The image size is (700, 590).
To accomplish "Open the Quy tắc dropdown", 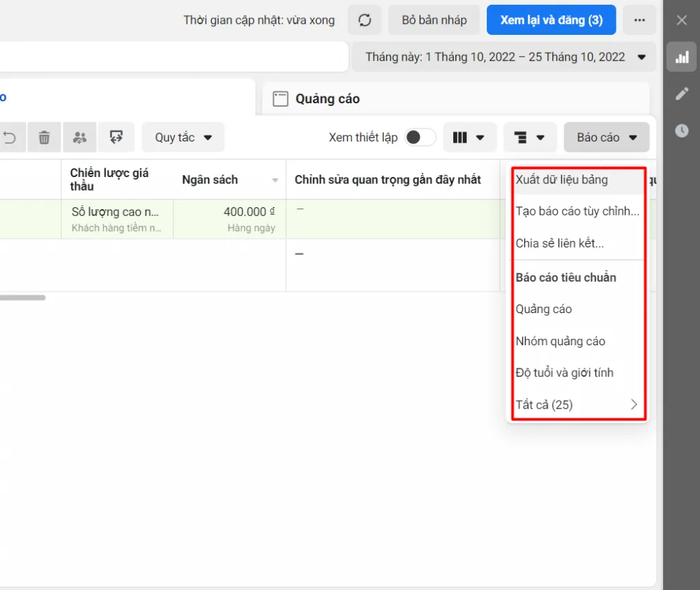I will [x=183, y=137].
